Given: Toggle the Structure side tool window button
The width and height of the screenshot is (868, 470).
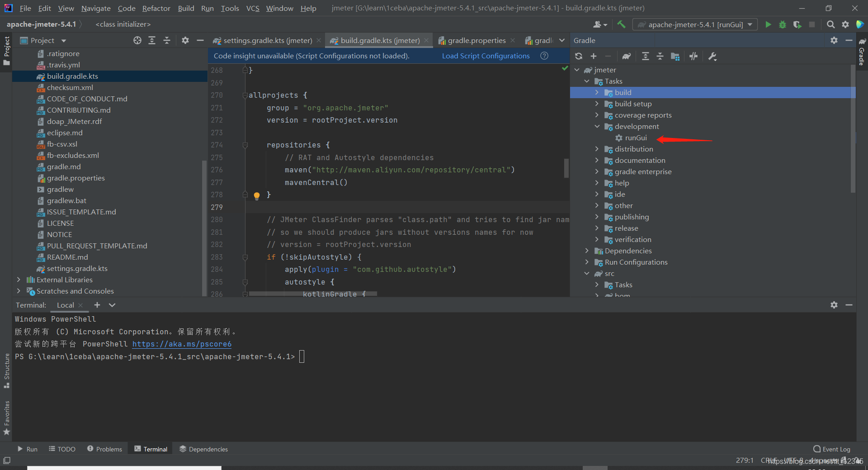Looking at the screenshot, I should coord(6,371).
